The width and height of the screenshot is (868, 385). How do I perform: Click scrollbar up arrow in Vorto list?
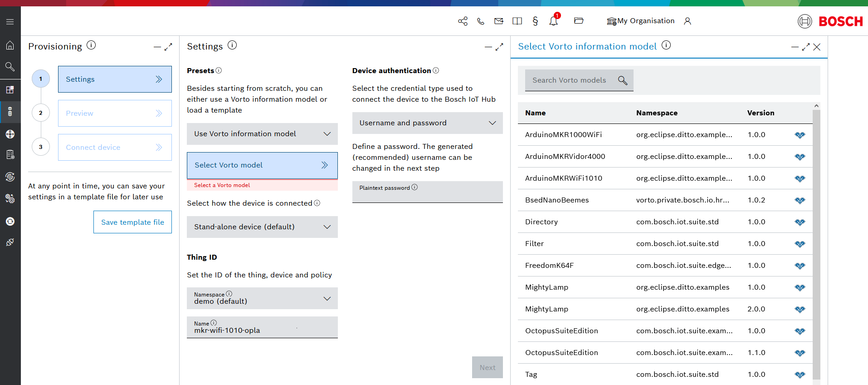click(816, 106)
